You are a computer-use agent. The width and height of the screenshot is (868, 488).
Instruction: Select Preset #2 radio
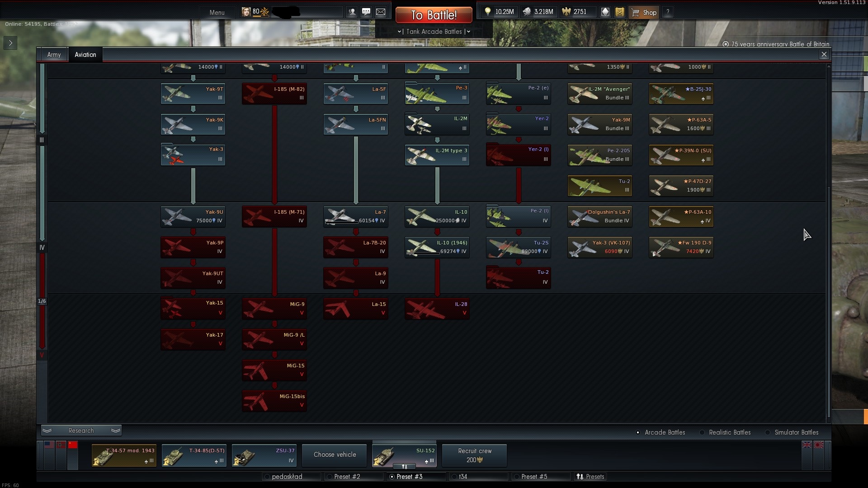[x=329, y=477]
